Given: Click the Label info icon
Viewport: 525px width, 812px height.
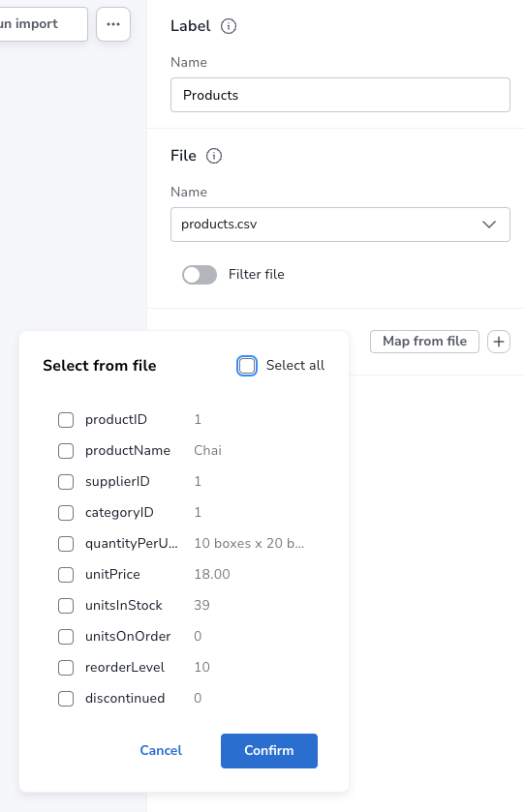Looking at the screenshot, I should (x=229, y=26).
